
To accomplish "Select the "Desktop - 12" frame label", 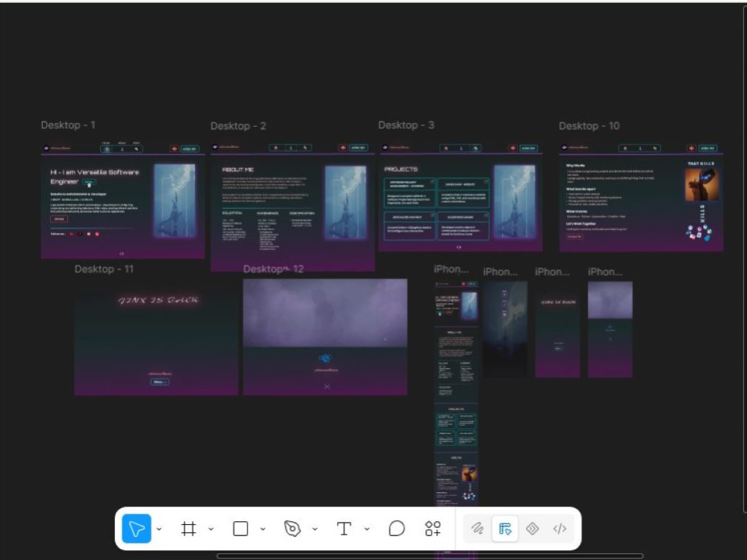I will 273,269.
